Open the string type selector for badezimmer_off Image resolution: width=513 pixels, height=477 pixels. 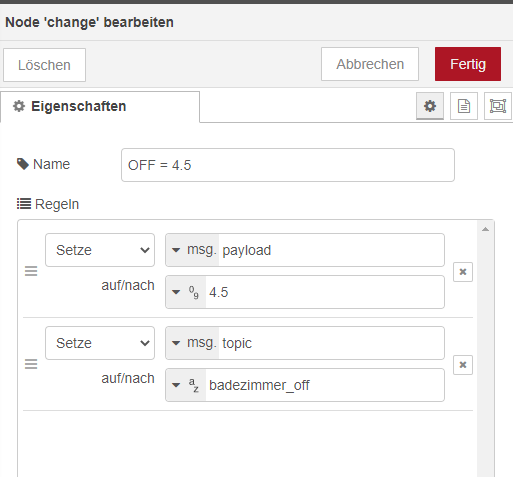pyautogui.click(x=186, y=385)
